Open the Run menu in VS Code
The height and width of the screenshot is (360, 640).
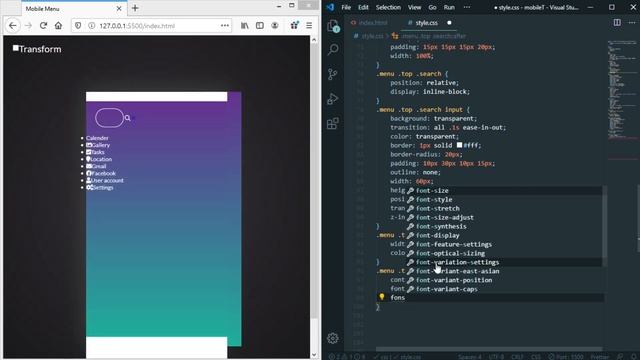point(449,7)
